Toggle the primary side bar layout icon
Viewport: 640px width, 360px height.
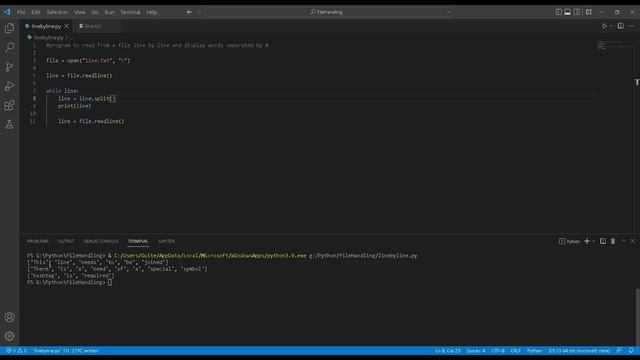coord(558,12)
